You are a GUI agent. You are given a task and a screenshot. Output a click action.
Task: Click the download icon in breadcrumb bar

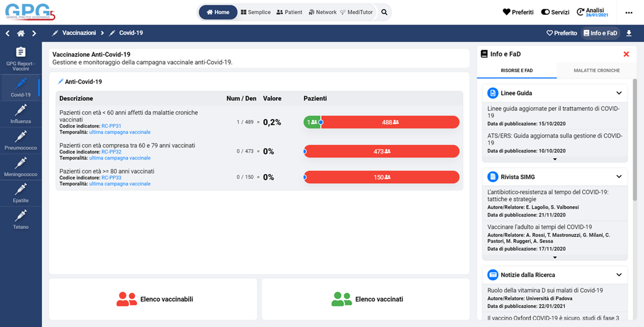(629, 33)
